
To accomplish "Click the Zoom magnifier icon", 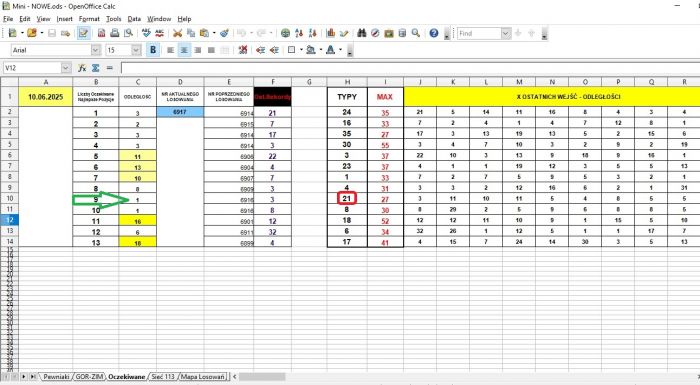I will coord(416,33).
